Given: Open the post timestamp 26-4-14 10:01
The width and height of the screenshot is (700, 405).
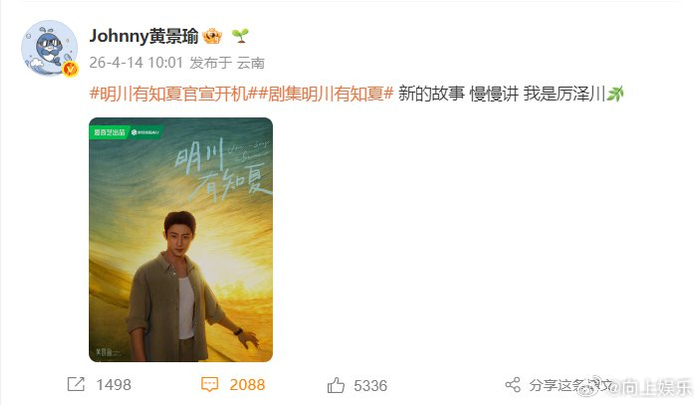Looking at the screenshot, I should click(136, 63).
